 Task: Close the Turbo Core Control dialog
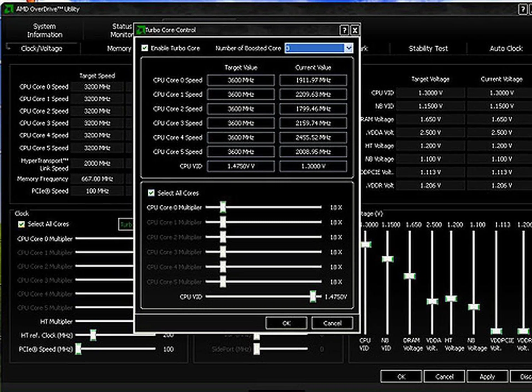[355, 30]
